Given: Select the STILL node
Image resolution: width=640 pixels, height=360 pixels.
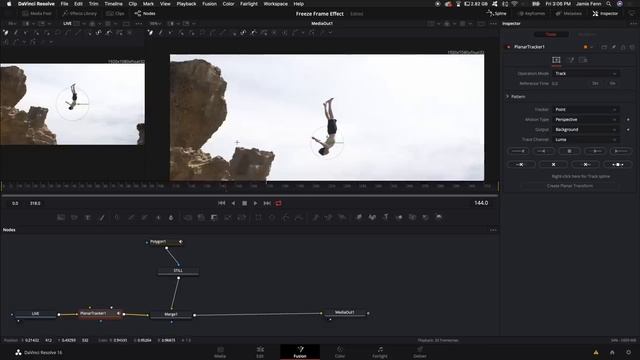Looking at the screenshot, I should (178, 271).
